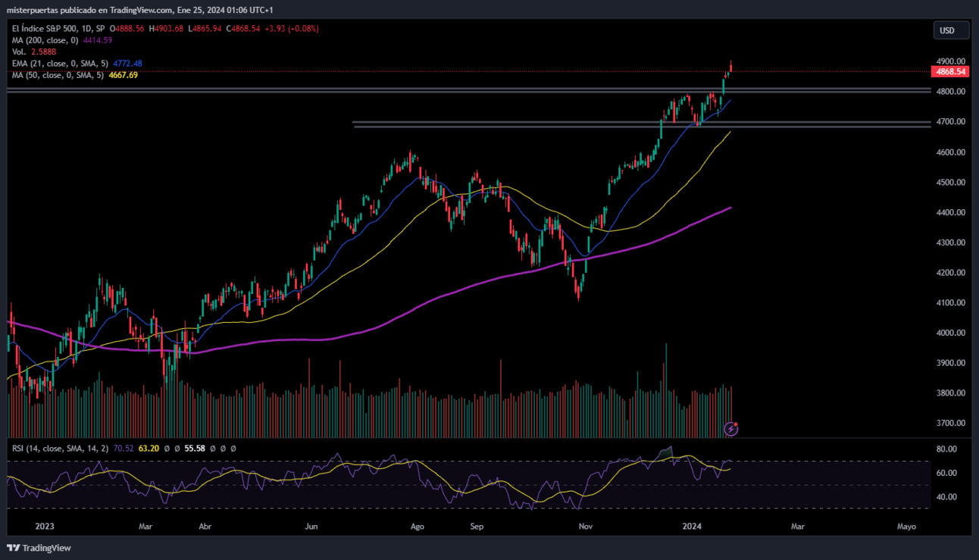
Task: Click the Abr label on the time axis
Action: click(x=204, y=525)
